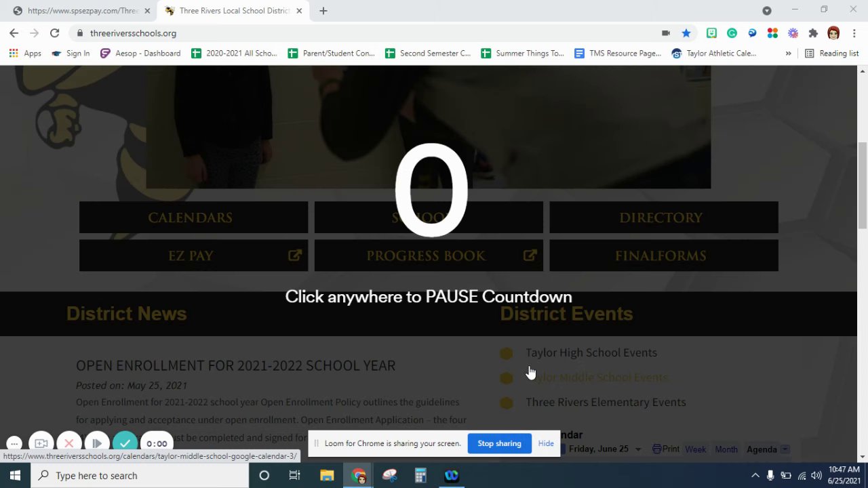Finish the Loom recording with the teal checkmark
The width and height of the screenshot is (868, 488).
(125, 443)
